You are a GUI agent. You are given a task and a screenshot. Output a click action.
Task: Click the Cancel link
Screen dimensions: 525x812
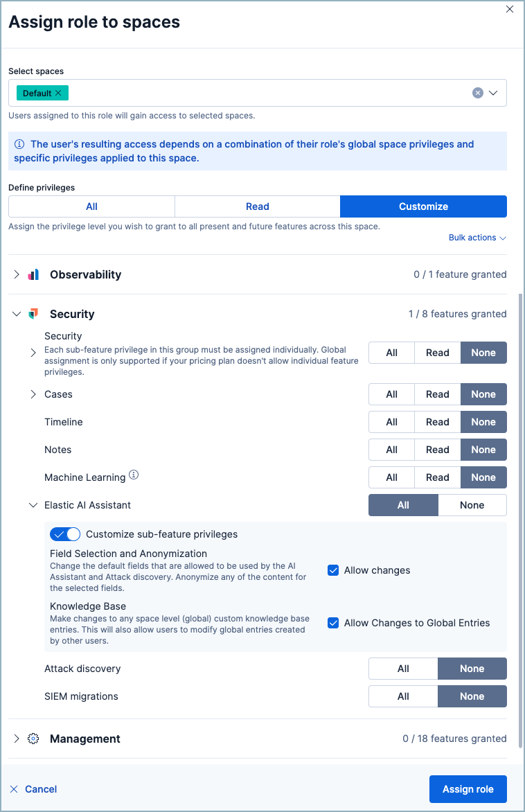pyautogui.click(x=41, y=788)
